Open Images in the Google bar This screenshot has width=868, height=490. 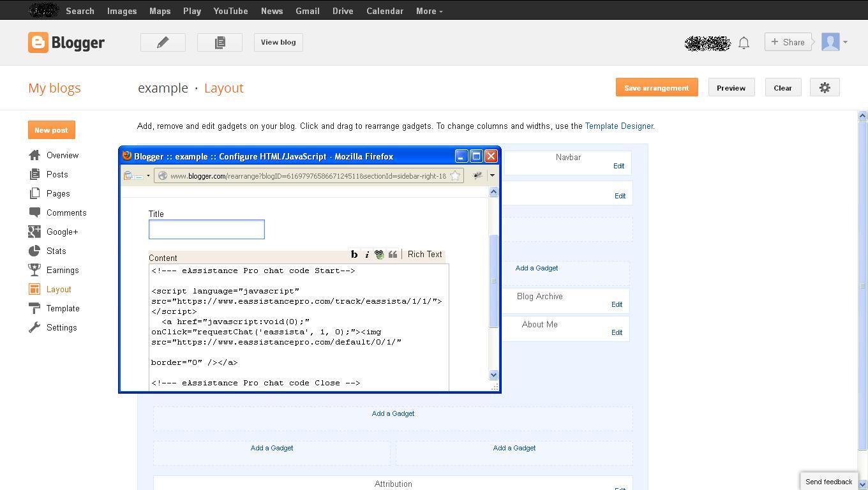pos(122,11)
